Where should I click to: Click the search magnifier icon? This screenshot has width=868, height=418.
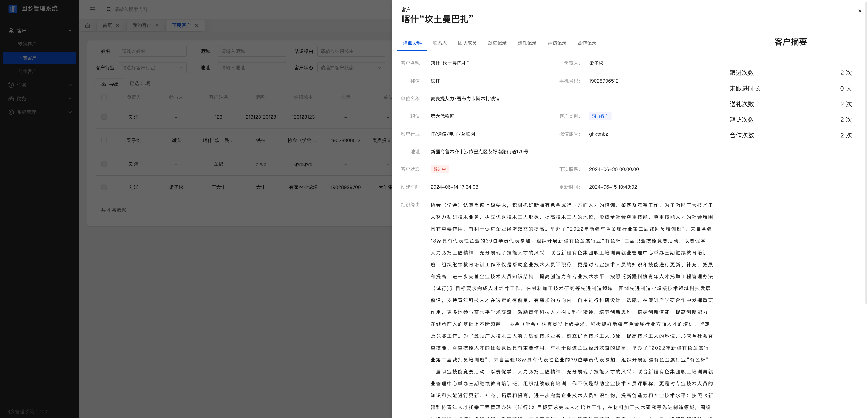click(109, 9)
